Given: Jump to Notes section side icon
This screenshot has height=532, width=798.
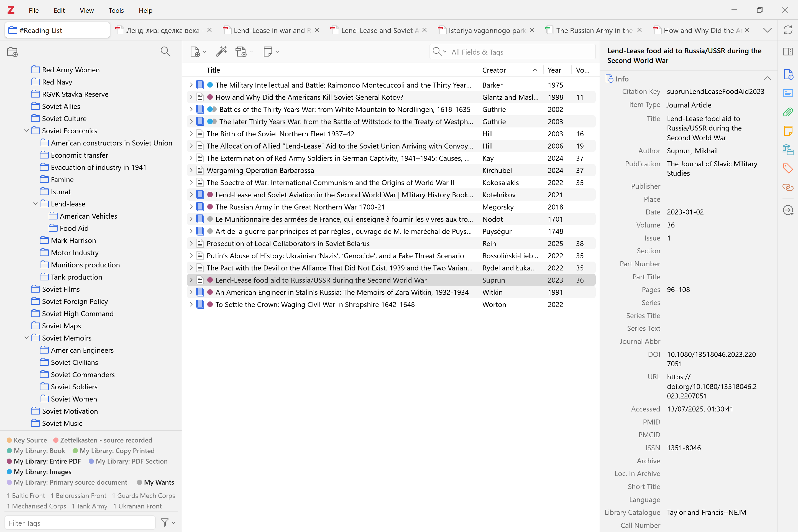Looking at the screenshot, I should pos(788,131).
